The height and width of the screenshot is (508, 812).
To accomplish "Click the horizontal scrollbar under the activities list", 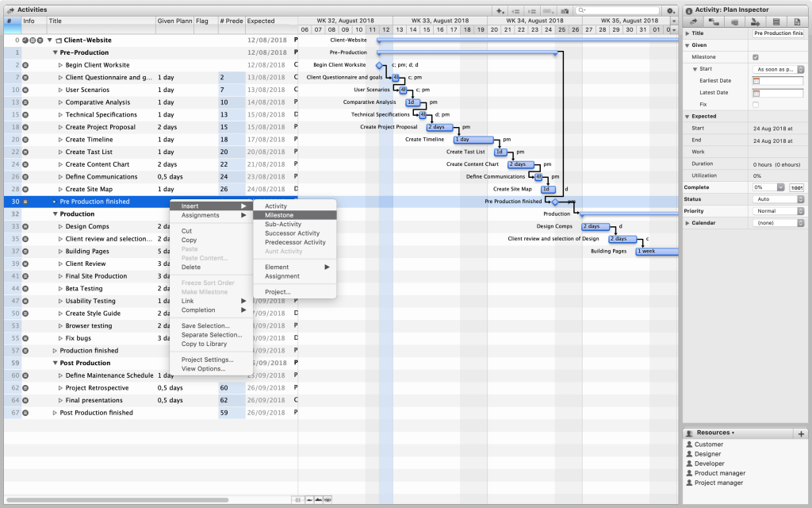I will tap(117, 500).
